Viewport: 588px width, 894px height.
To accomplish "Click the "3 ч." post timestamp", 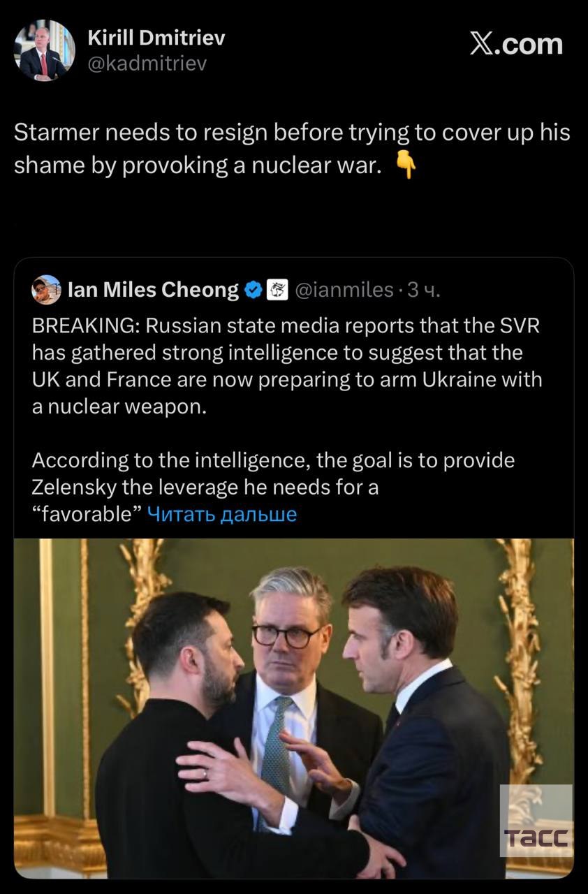I will [x=423, y=290].
